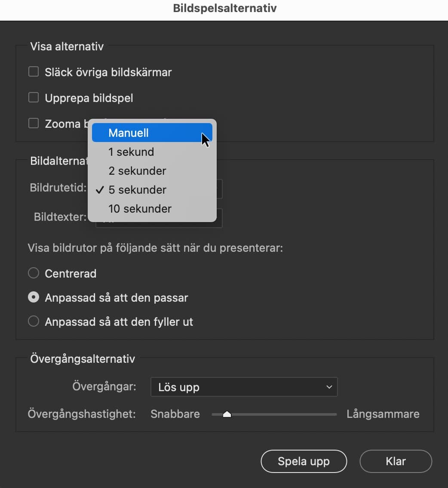Viewport: 448px width, 488px height.
Task: Select Anpassad så att den fyller ut
Action: [x=34, y=321]
